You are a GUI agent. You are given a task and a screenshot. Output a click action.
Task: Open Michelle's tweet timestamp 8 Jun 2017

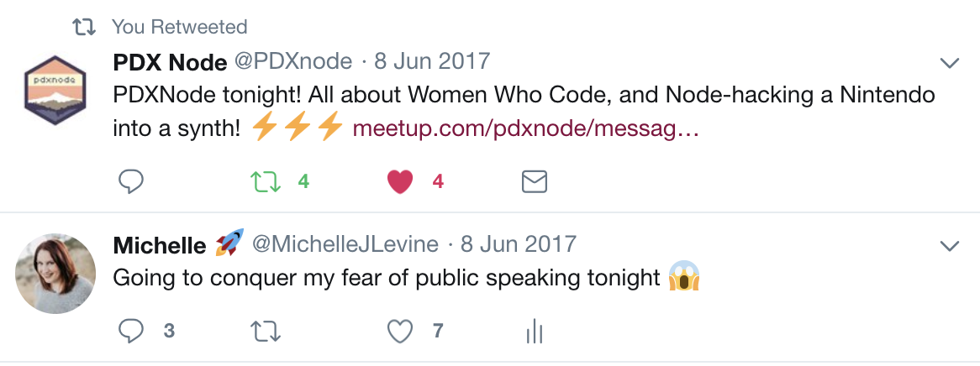click(518, 245)
